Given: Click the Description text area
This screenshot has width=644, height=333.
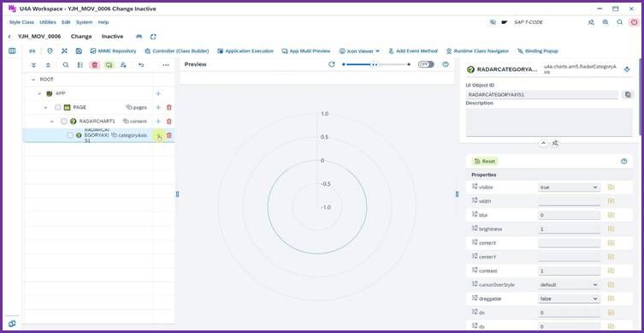Looking at the screenshot, I should [x=549, y=122].
